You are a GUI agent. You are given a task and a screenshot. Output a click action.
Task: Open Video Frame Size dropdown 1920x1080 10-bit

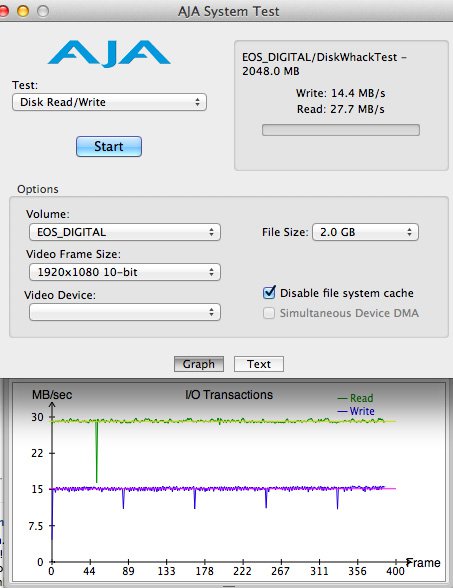[124, 272]
